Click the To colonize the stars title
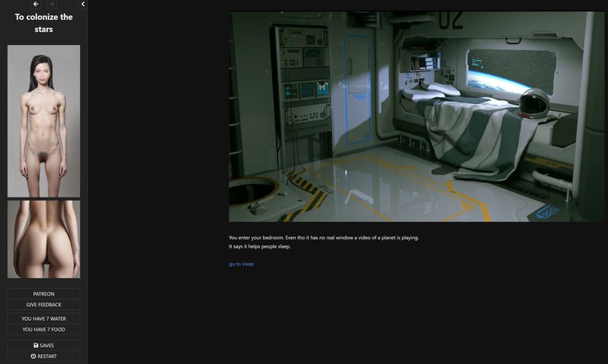 44,23
